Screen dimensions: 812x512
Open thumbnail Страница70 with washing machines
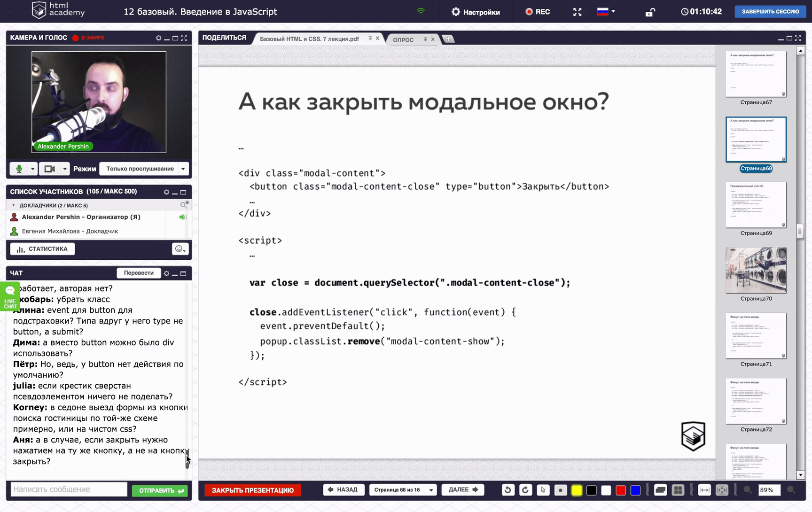coord(756,271)
